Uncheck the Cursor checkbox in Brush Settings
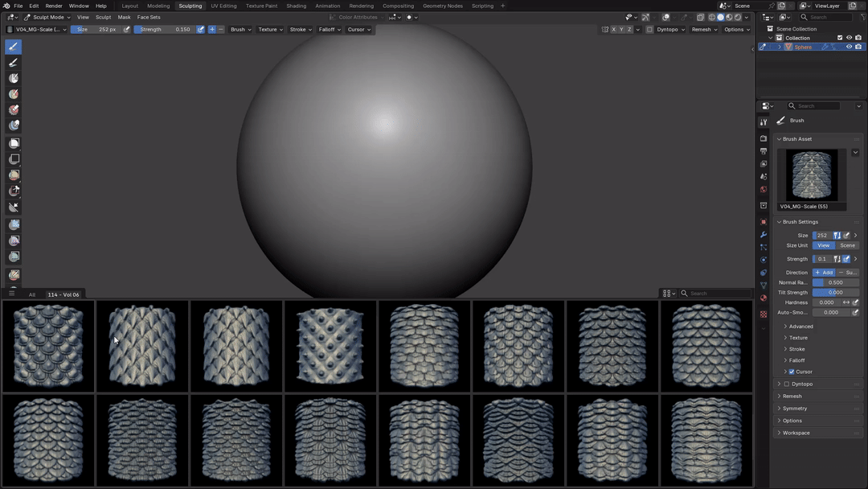 coord(792,372)
